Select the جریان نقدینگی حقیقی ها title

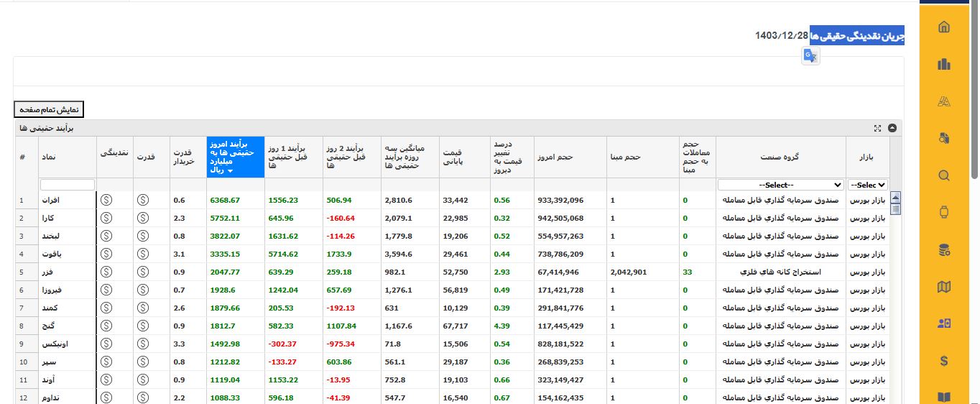tap(857, 35)
